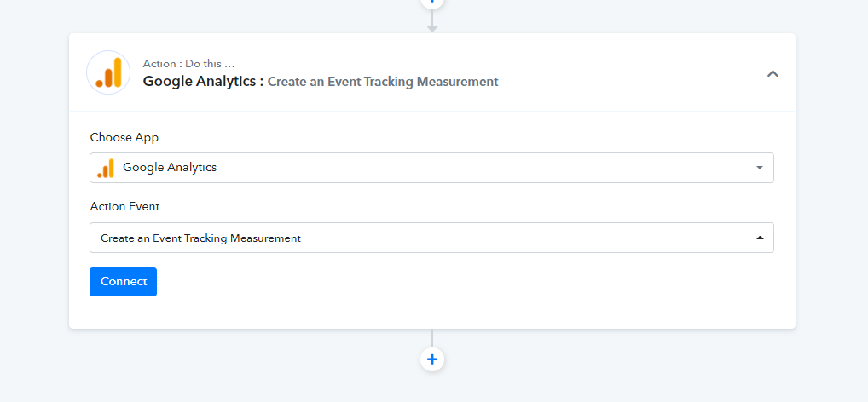Click the gray 'Create an Event Tracking Measurement' header subtitle

click(383, 82)
